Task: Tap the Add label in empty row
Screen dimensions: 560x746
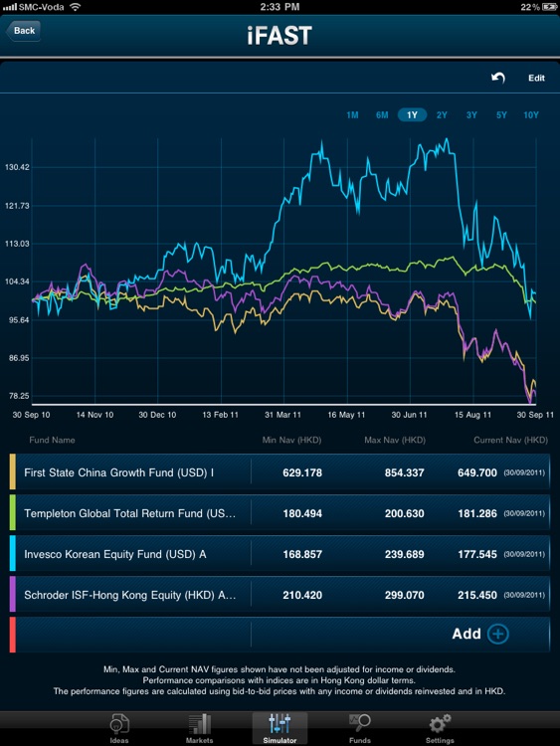Action: 467,634
